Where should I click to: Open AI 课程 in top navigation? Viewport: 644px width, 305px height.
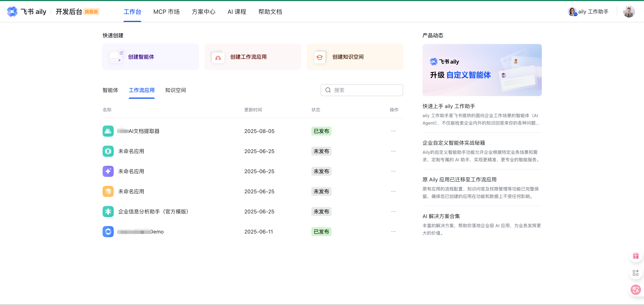(237, 12)
